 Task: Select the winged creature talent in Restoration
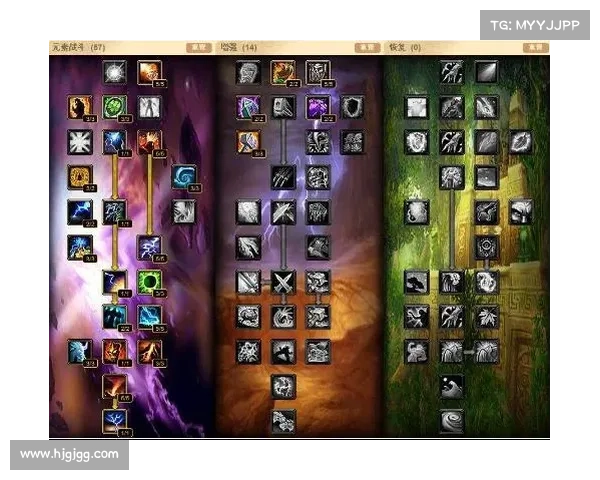486,212
